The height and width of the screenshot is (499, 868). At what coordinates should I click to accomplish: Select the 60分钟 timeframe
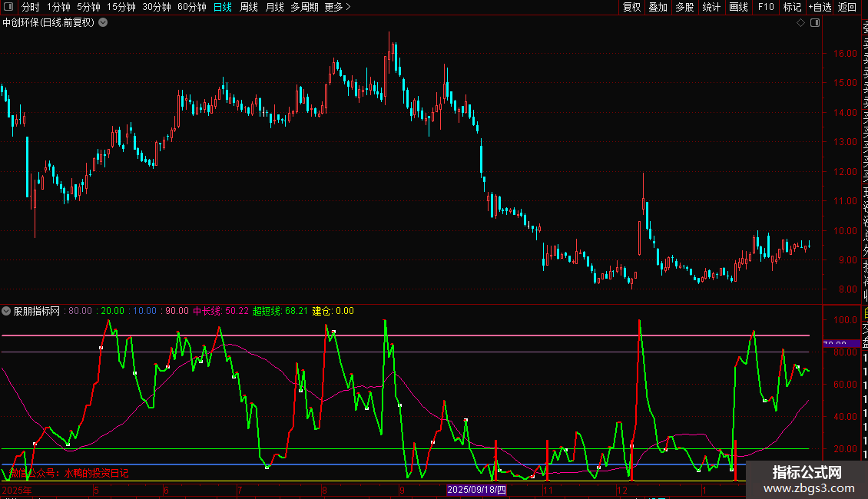pos(191,8)
